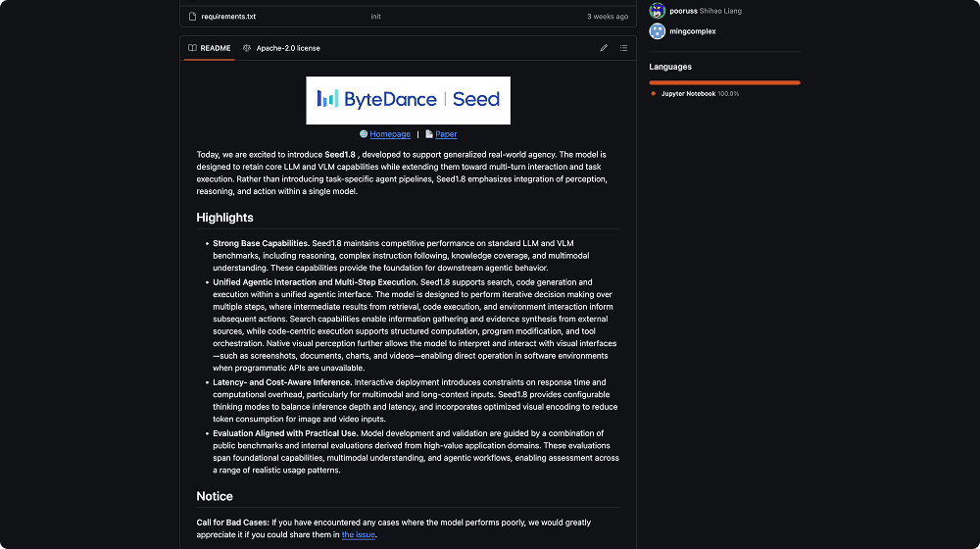The width and height of the screenshot is (980, 549).
Task: Click the book icon beside README
Action: click(x=192, y=48)
